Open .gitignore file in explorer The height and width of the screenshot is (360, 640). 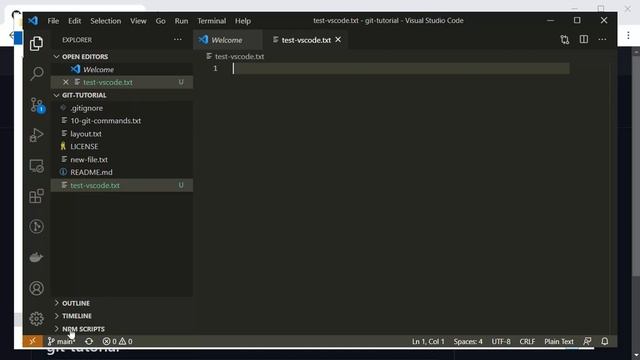tap(122, 108)
